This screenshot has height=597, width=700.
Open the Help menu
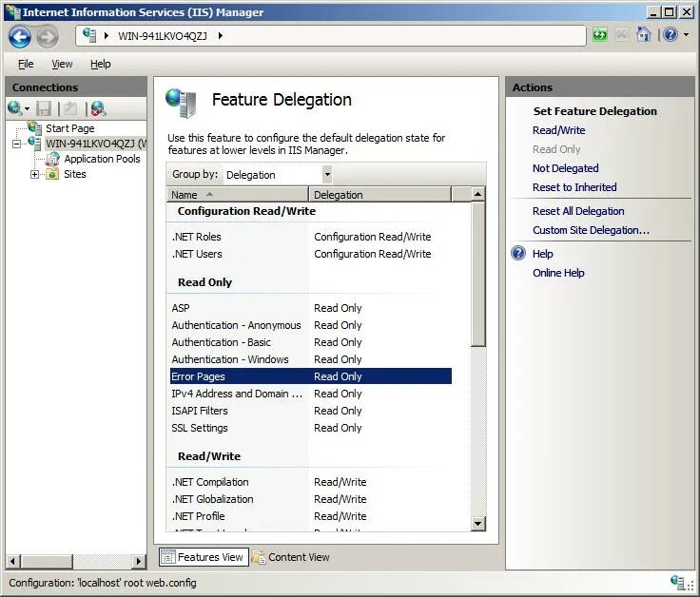pos(101,64)
